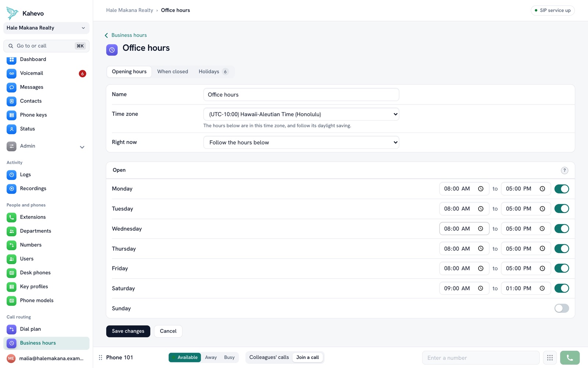Click Join a call button
Image resolution: width=588 pixels, height=368 pixels.
308,357
